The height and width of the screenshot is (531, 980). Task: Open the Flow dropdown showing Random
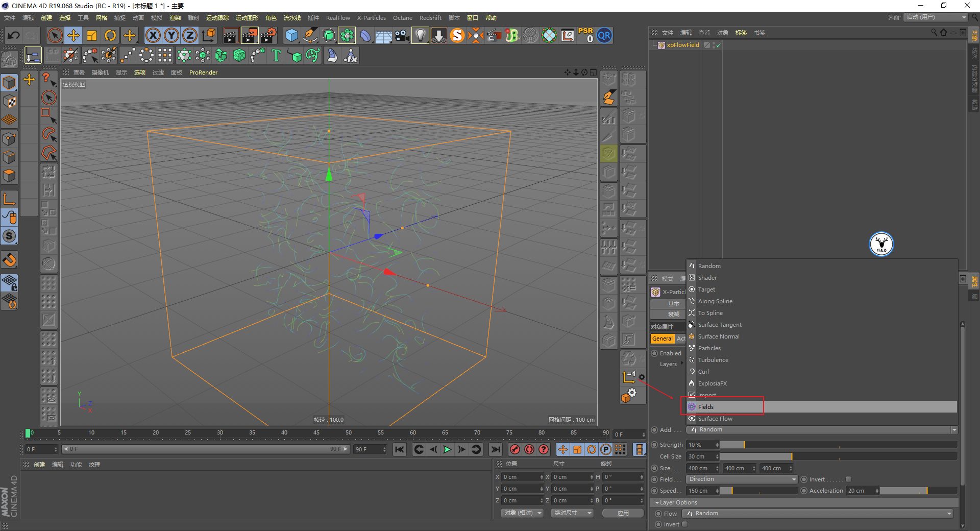818,514
